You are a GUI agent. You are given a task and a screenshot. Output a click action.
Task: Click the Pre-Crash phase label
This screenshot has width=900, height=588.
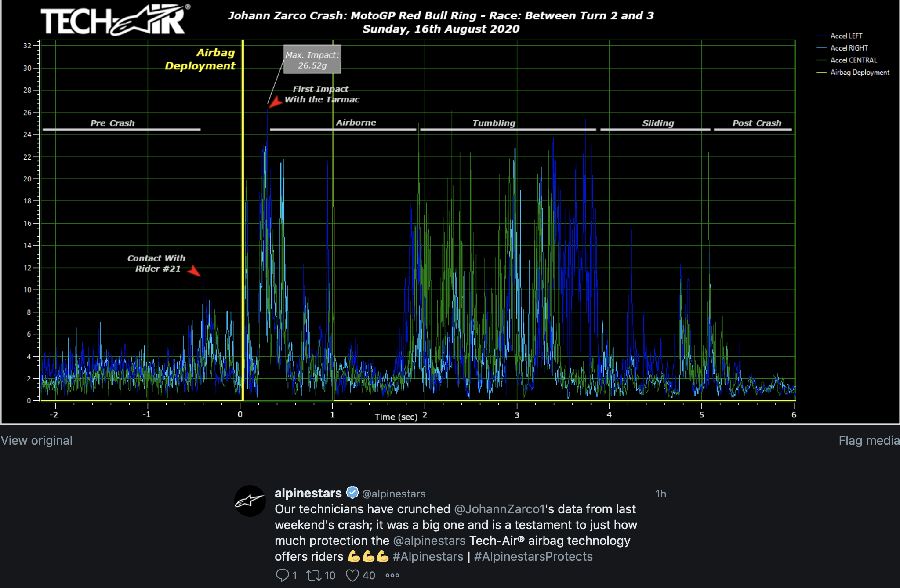coord(112,123)
